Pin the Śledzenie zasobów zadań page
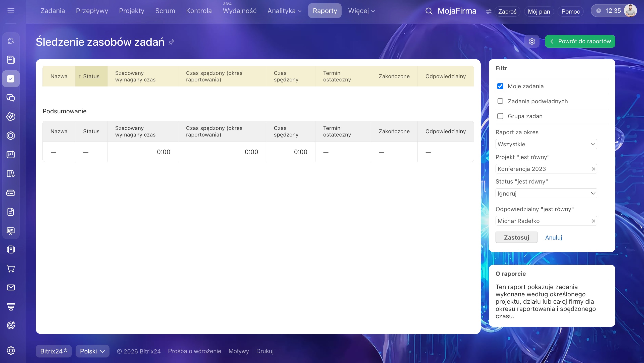Image resolution: width=644 pixels, height=363 pixels. tap(172, 42)
